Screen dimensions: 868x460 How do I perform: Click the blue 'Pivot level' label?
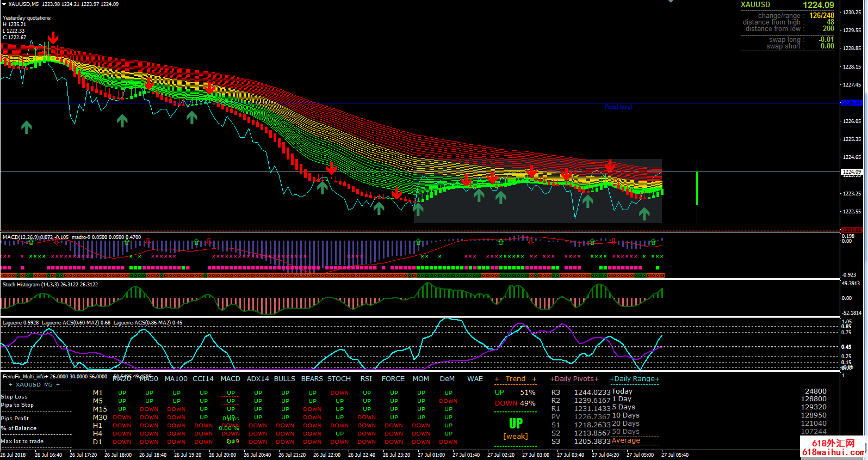point(618,107)
